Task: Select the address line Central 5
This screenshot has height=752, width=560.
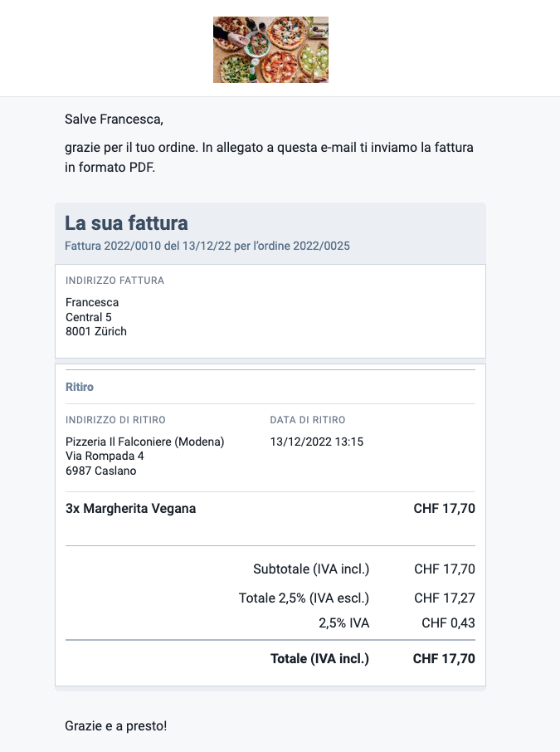Action: click(88, 317)
